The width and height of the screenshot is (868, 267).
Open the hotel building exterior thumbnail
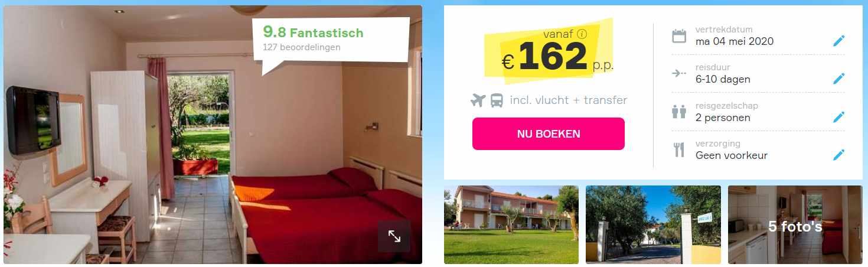511,224
